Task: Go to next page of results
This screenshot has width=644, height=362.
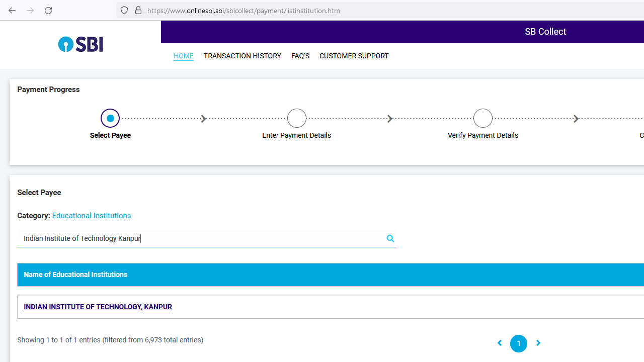Action: 538,343
